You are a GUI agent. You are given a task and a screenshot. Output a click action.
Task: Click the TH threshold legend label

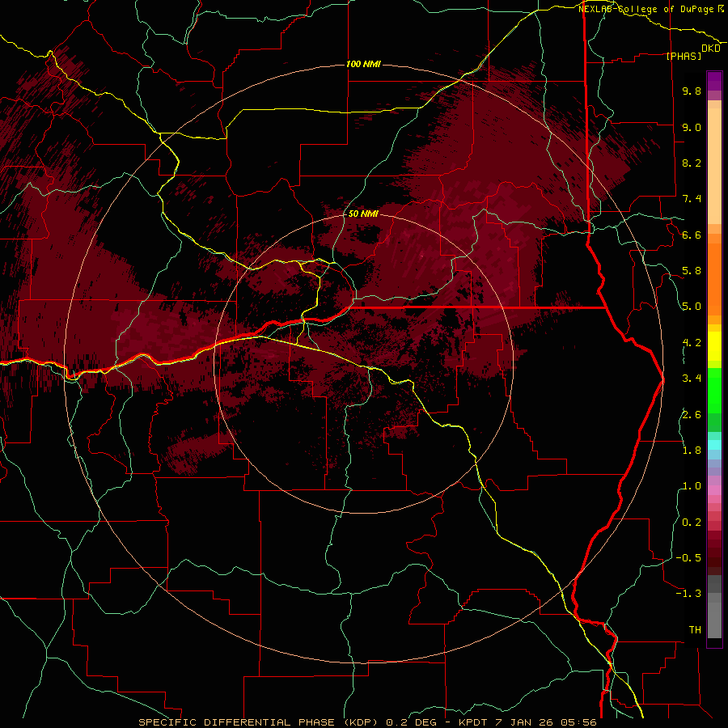click(695, 630)
